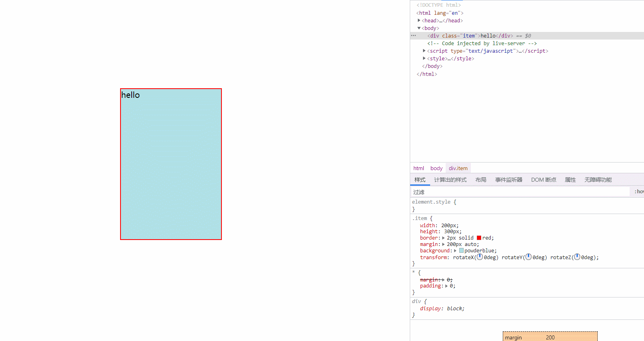Select the closing body tag row
This screenshot has height=341, width=644.
pos(432,66)
